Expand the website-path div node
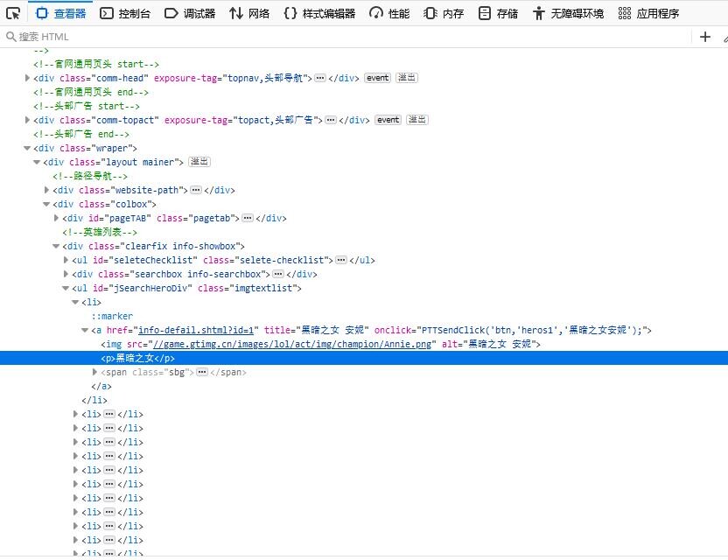This screenshot has width=728, height=560. (x=47, y=190)
